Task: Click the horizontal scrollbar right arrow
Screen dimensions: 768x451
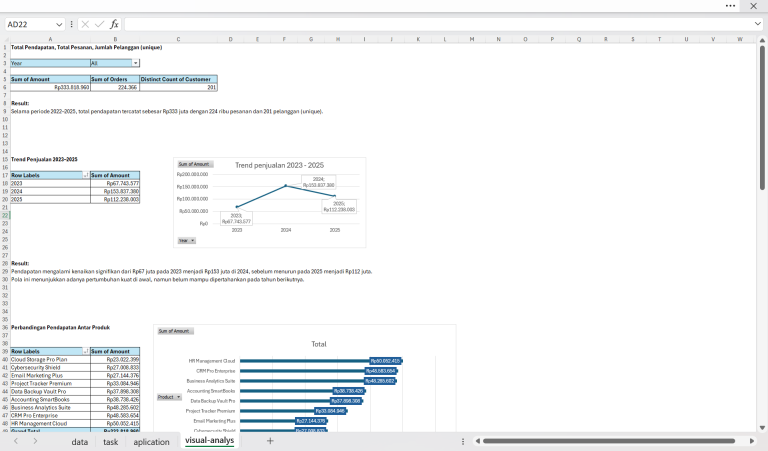Action: point(752,441)
